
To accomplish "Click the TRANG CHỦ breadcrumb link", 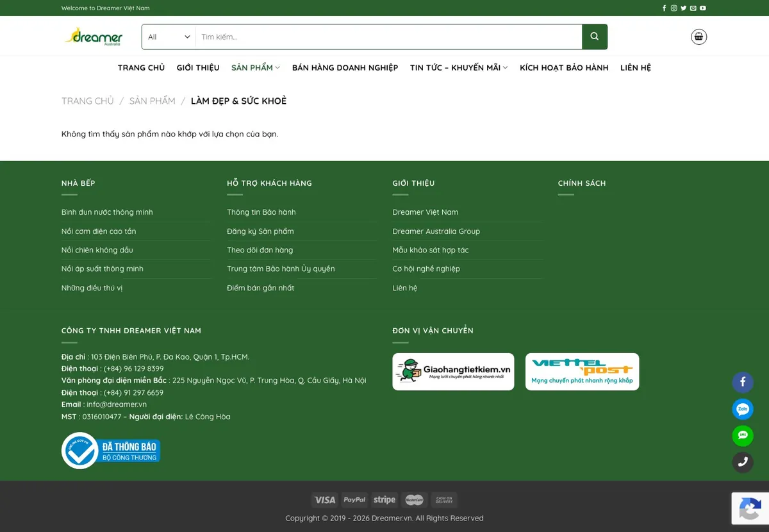I will [88, 101].
